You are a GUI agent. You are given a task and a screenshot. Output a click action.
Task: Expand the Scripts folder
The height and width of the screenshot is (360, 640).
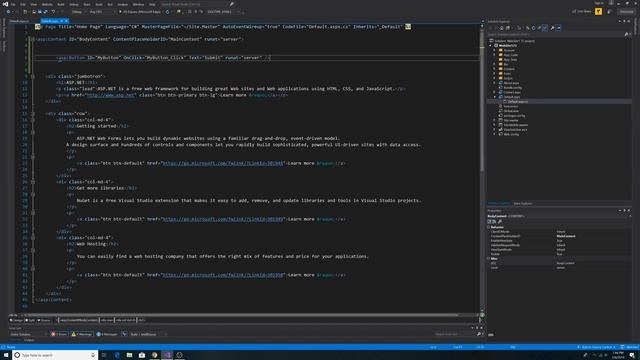tap(494, 78)
